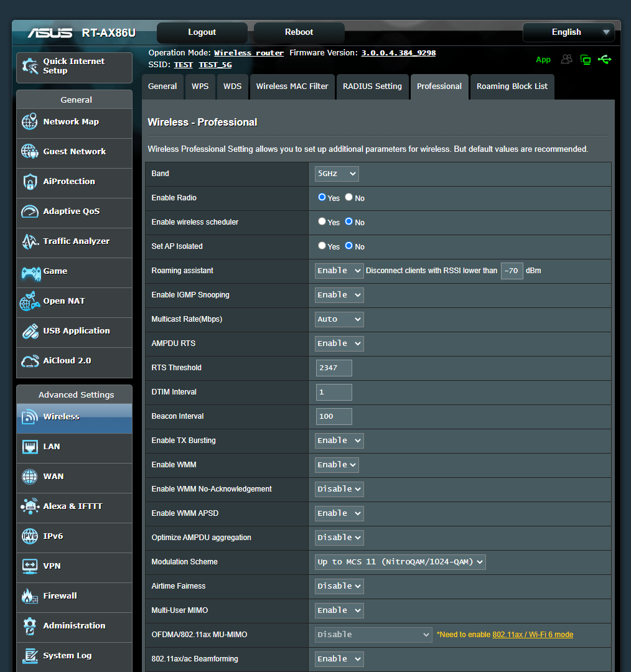Open the firmware version 3.0.0.4.384_9298 link

point(398,53)
